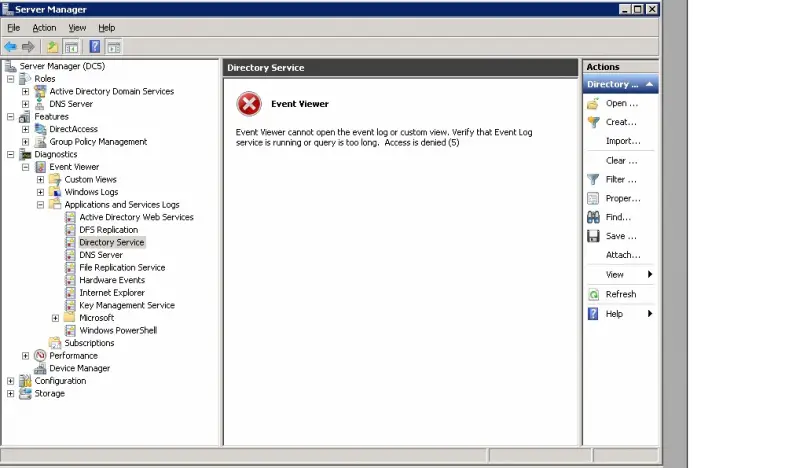800x468 pixels.
Task: Click the Find binoculars icon
Action: pos(593,217)
